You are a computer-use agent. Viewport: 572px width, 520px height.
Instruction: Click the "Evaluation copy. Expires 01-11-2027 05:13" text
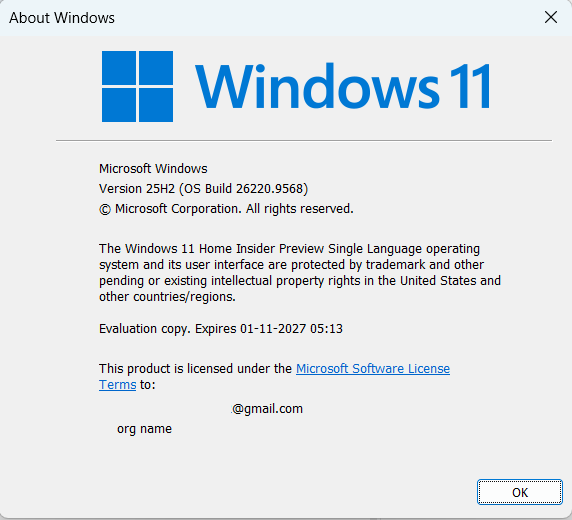(221, 329)
